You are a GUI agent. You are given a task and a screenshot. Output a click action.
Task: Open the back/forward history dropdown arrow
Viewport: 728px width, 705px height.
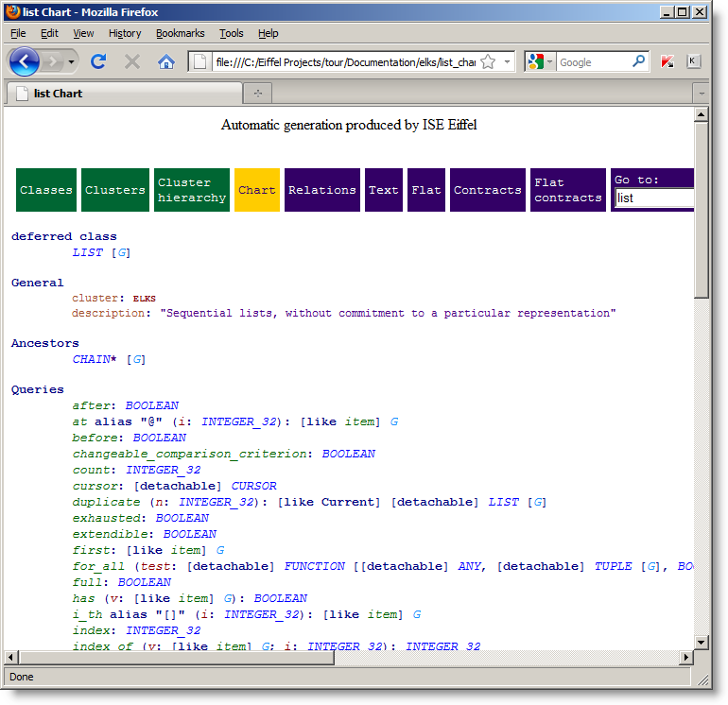coord(72,62)
